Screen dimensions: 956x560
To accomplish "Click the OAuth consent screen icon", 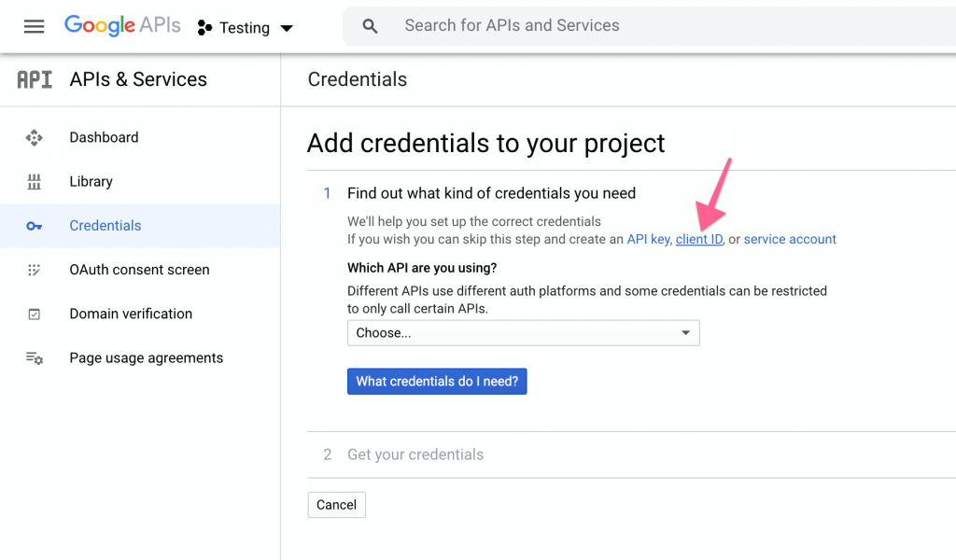I will click(35, 270).
